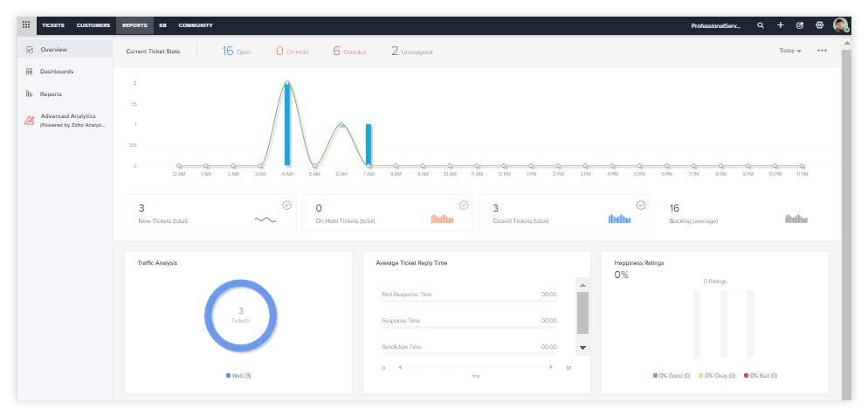Click the Overview sidebar icon
The image size is (868, 417).
tap(30, 49)
